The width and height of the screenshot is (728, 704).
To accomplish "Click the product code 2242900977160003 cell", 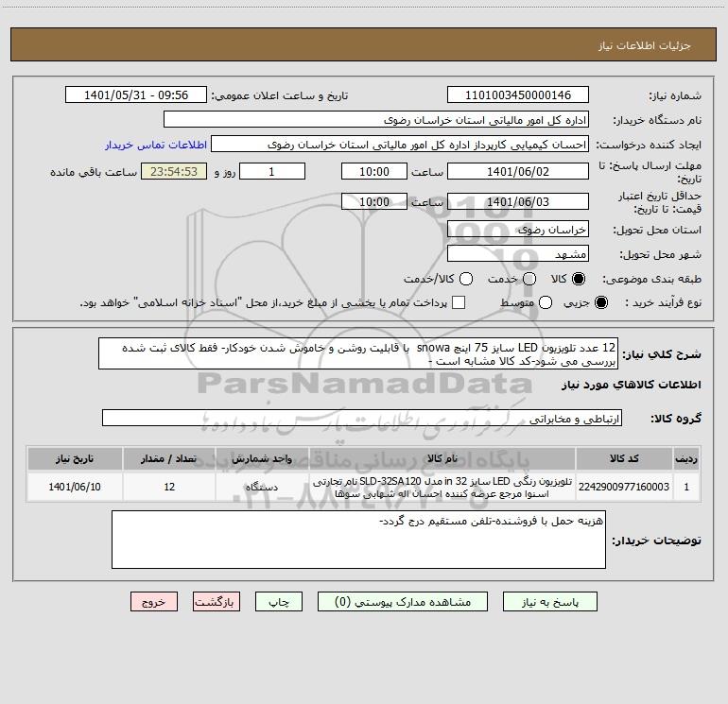I will tap(624, 487).
